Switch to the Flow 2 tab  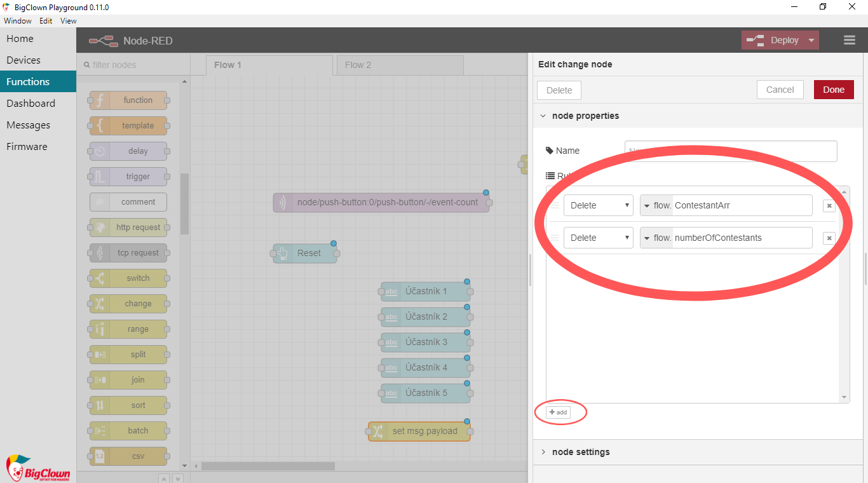(x=400, y=65)
